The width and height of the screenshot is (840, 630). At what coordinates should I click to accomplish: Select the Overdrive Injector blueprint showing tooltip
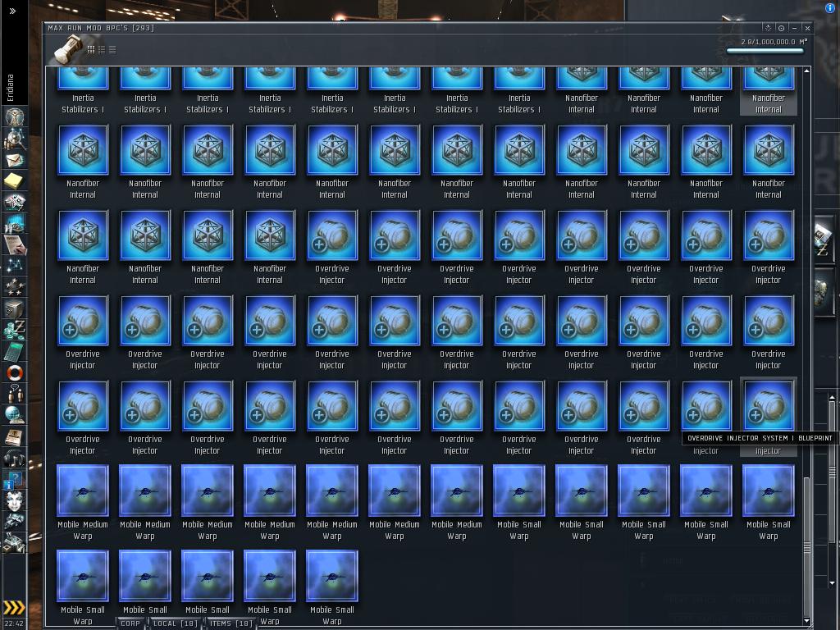(768, 417)
